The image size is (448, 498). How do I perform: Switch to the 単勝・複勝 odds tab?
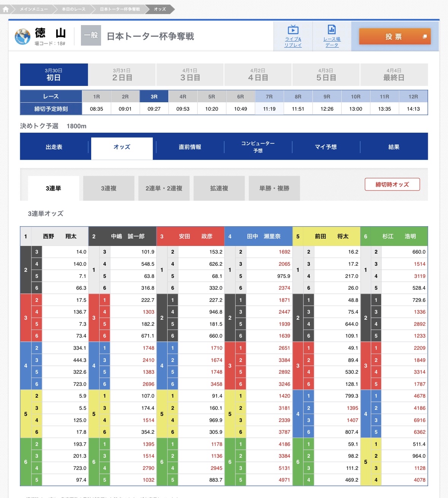[274, 188]
